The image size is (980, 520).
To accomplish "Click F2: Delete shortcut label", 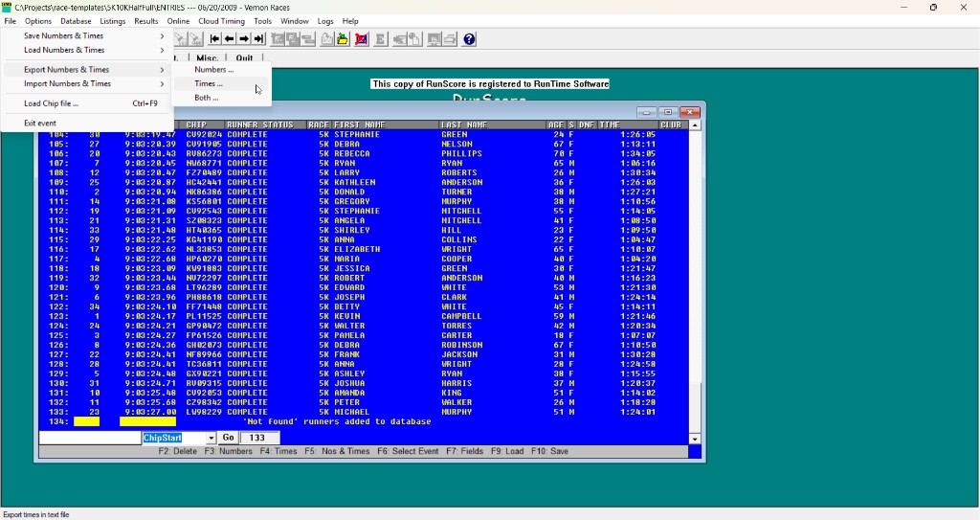I will (x=177, y=451).
